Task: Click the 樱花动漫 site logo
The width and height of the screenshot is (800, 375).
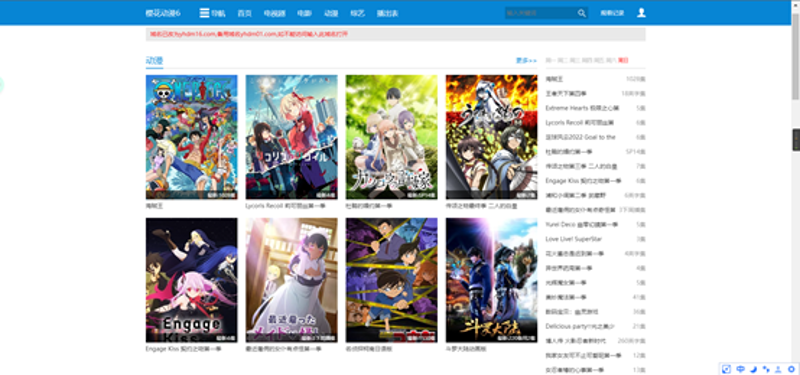Action: [x=163, y=13]
